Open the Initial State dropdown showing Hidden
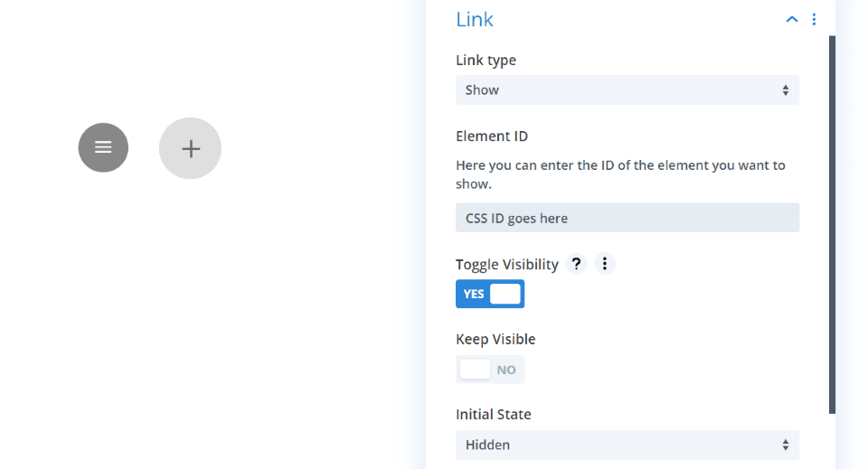Screen dimensions: 868x469 click(x=627, y=445)
